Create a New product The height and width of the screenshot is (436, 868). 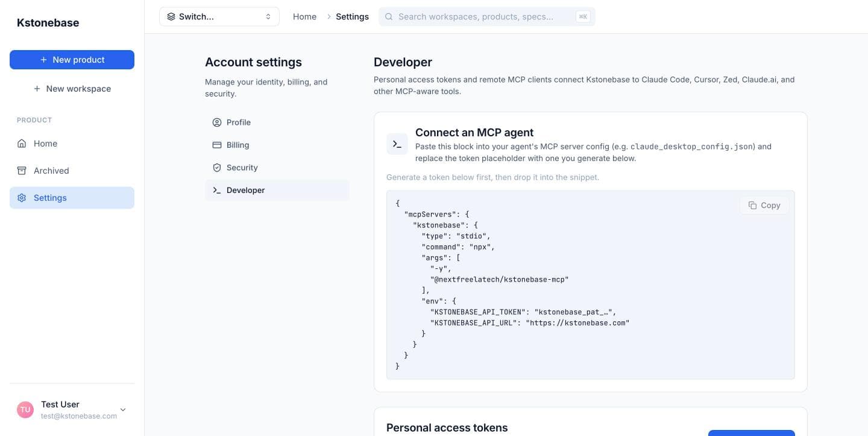[x=72, y=60]
